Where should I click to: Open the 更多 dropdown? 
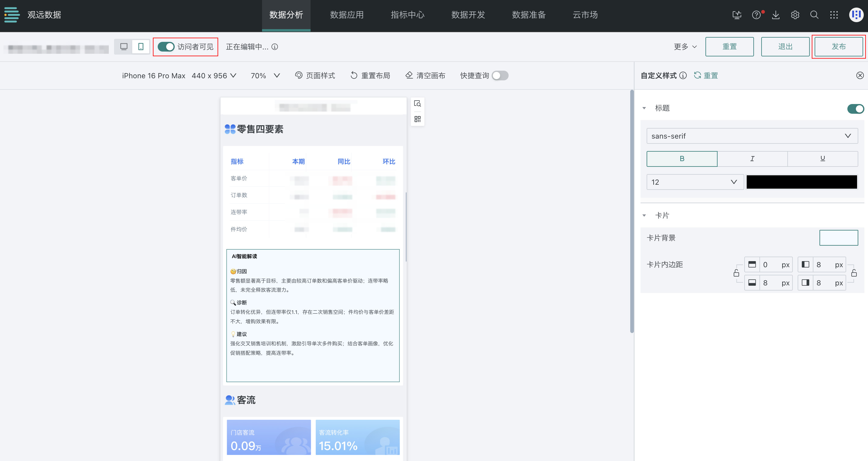[685, 47]
